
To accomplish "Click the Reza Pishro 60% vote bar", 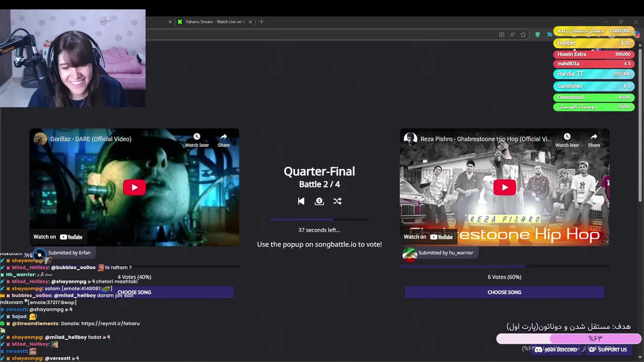I will click(504, 266).
